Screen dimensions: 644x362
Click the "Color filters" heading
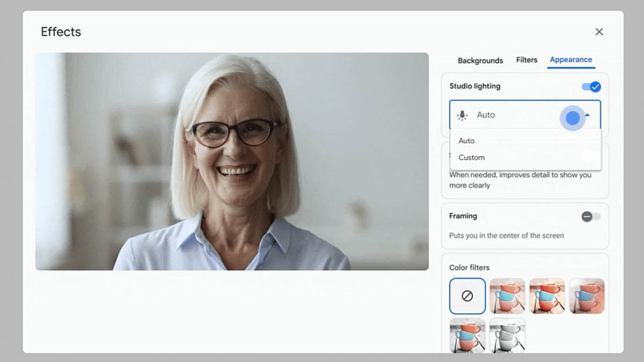point(470,268)
